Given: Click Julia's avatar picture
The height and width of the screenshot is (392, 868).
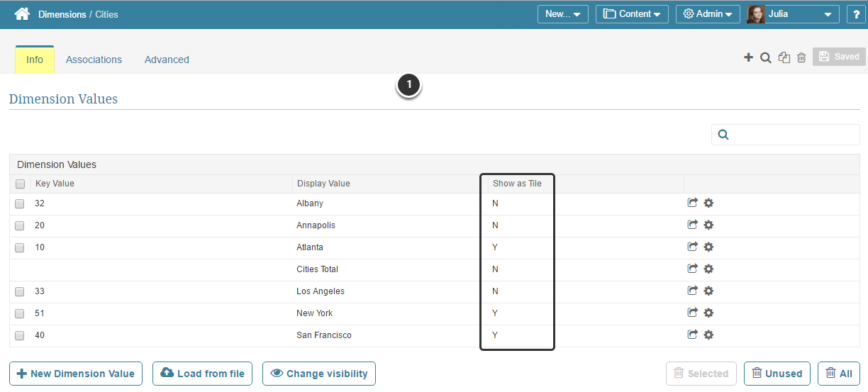Looking at the screenshot, I should [756, 14].
